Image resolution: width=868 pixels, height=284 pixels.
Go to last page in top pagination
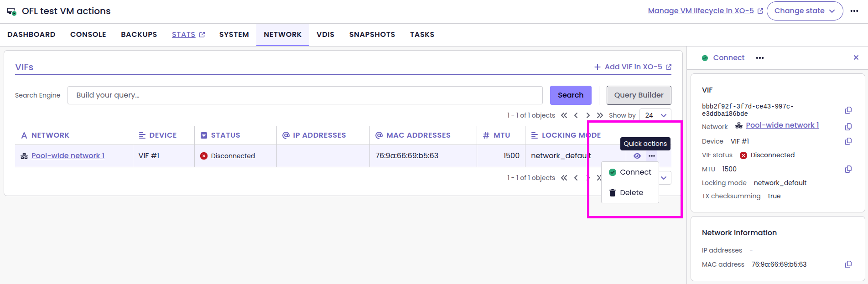pyautogui.click(x=600, y=115)
